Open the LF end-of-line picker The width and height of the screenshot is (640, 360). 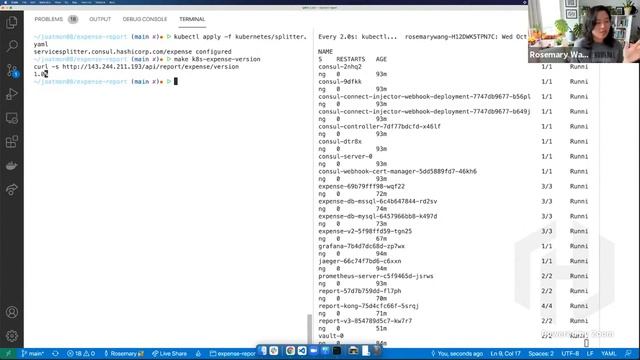590,354
